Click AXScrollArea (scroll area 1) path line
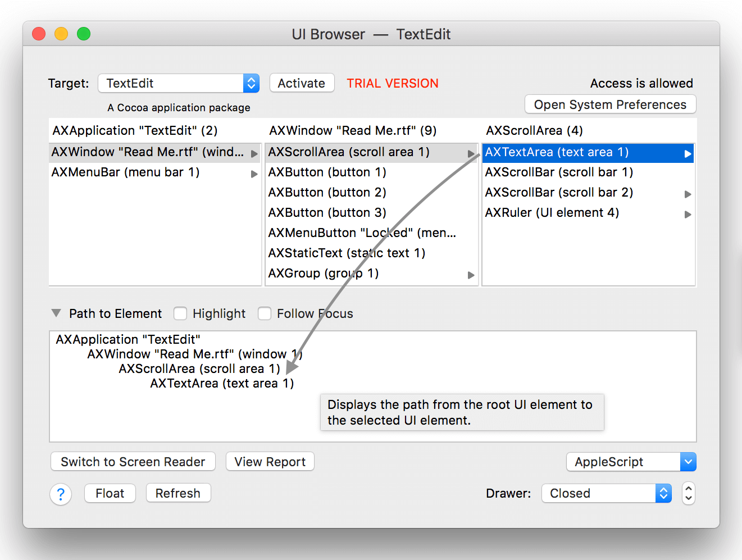Image resolution: width=742 pixels, height=560 pixels. [199, 368]
